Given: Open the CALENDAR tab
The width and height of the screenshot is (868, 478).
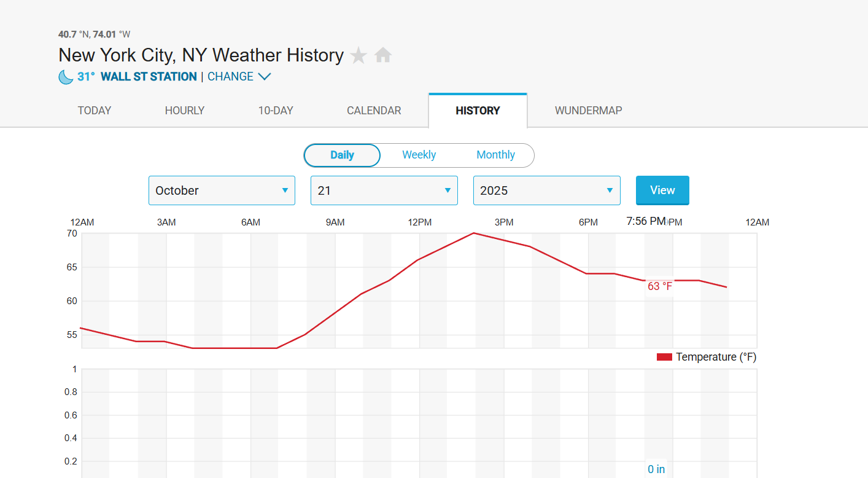Looking at the screenshot, I should coord(374,111).
